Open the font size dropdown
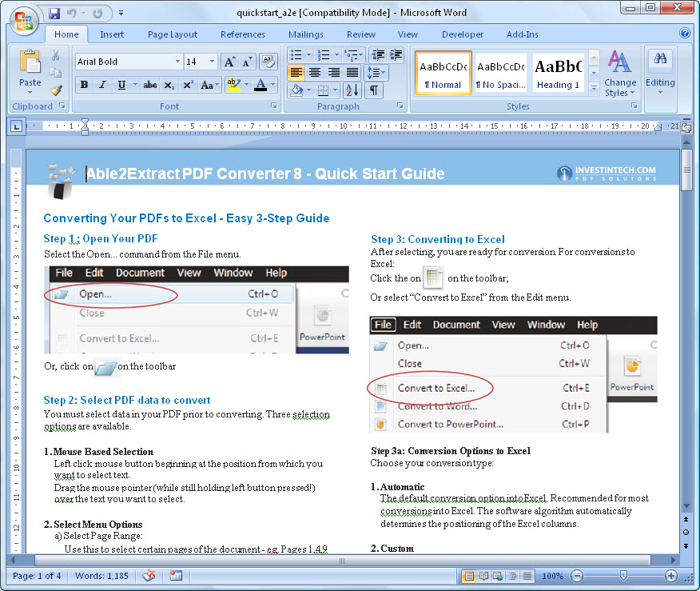The image size is (700, 591). click(x=212, y=62)
